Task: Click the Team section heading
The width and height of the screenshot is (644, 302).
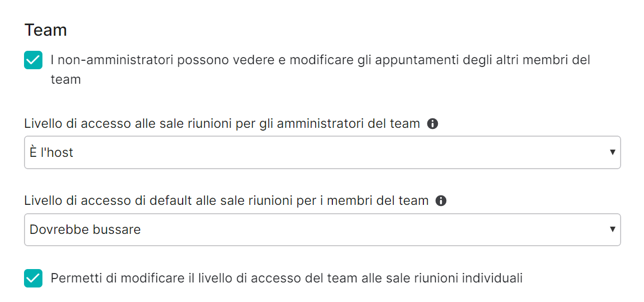Action: tap(46, 30)
